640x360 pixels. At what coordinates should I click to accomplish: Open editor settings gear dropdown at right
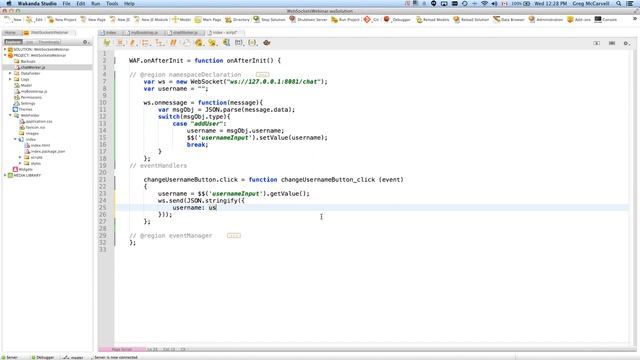pos(627,43)
